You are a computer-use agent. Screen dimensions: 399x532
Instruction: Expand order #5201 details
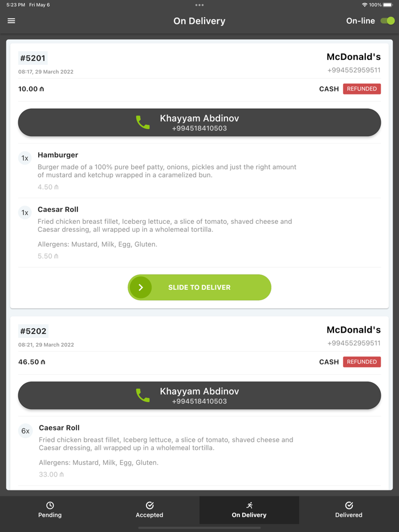(32, 58)
